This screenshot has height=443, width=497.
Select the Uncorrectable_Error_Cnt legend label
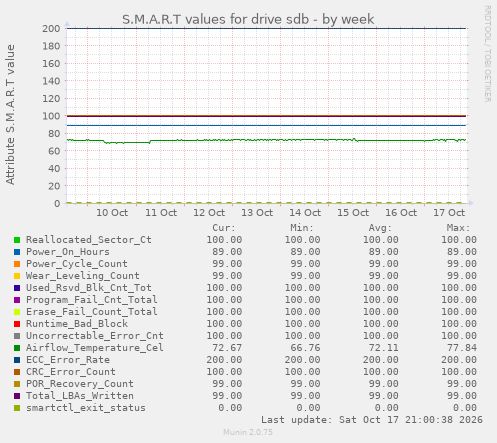[95, 336]
